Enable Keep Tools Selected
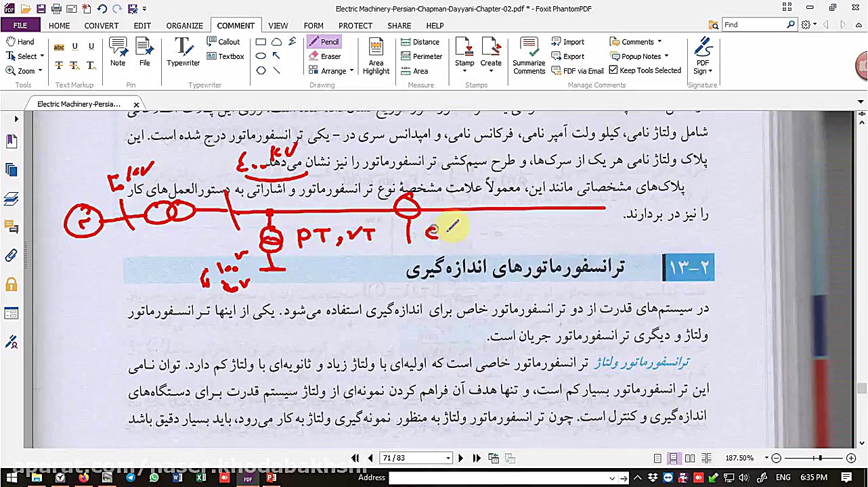 click(645, 70)
